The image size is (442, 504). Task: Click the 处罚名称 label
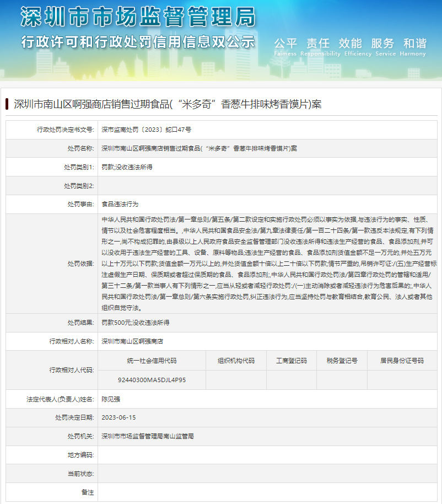pos(80,148)
